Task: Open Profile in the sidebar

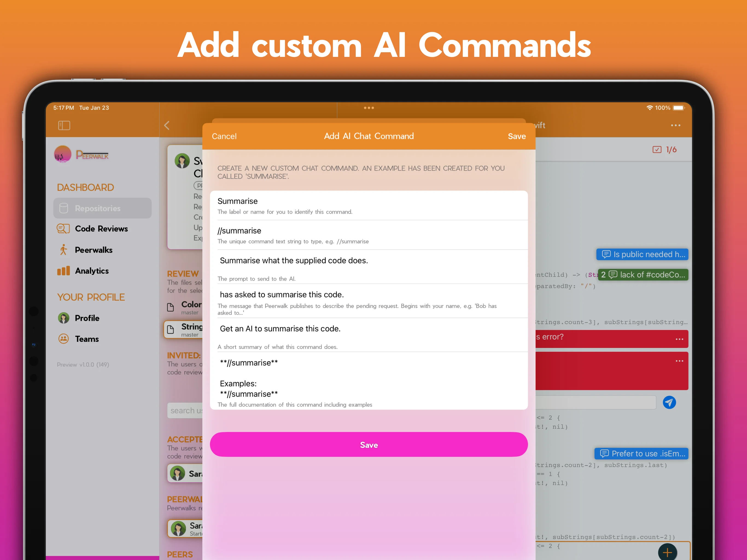Action: pyautogui.click(x=87, y=318)
